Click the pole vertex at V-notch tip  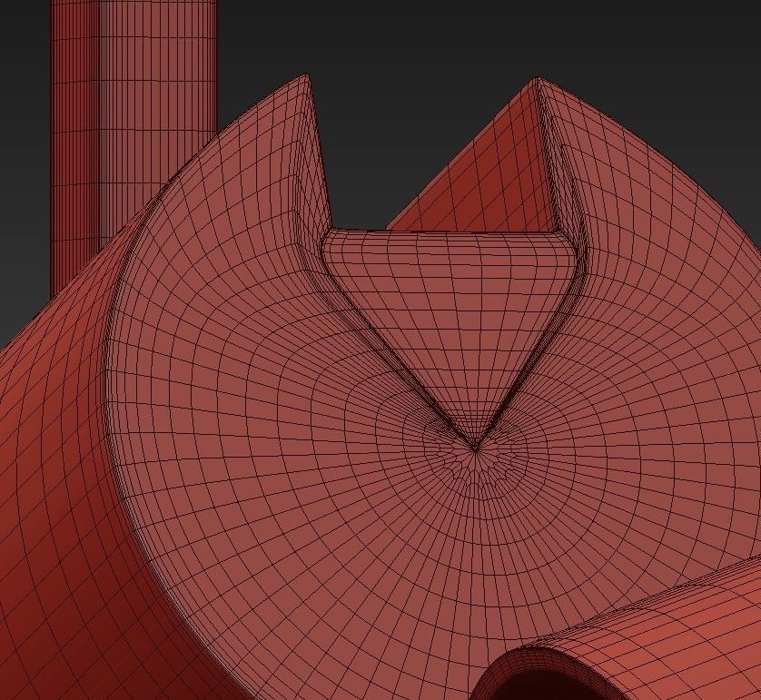coord(475,450)
